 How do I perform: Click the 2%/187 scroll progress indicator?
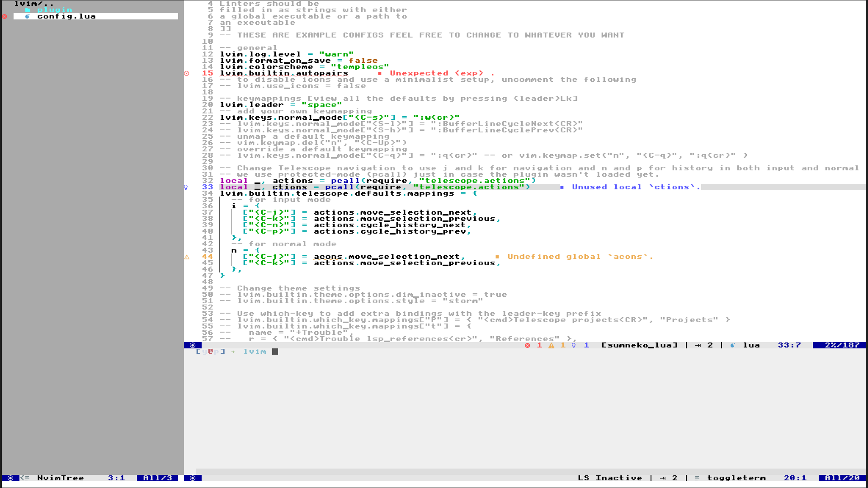[x=842, y=345]
